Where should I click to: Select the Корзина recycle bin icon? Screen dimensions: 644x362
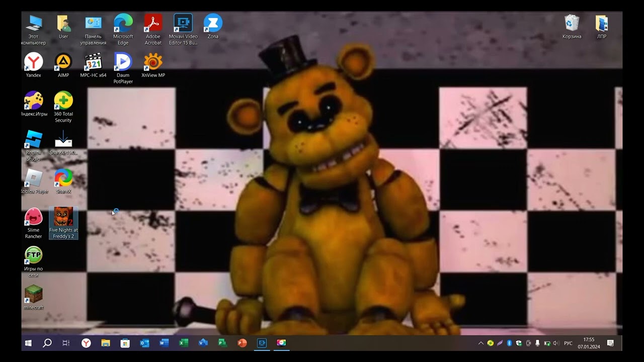(572, 27)
